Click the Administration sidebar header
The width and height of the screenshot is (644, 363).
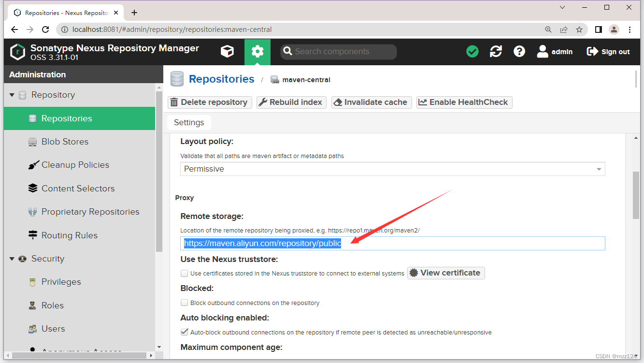point(83,74)
